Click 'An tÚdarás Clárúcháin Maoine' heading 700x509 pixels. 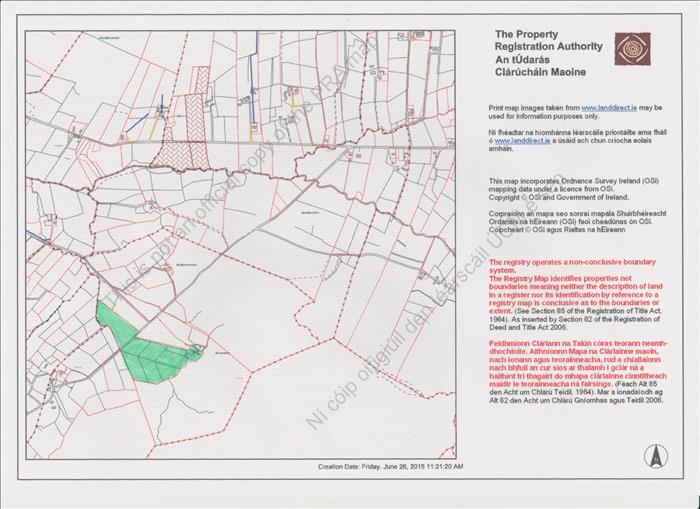540,66
